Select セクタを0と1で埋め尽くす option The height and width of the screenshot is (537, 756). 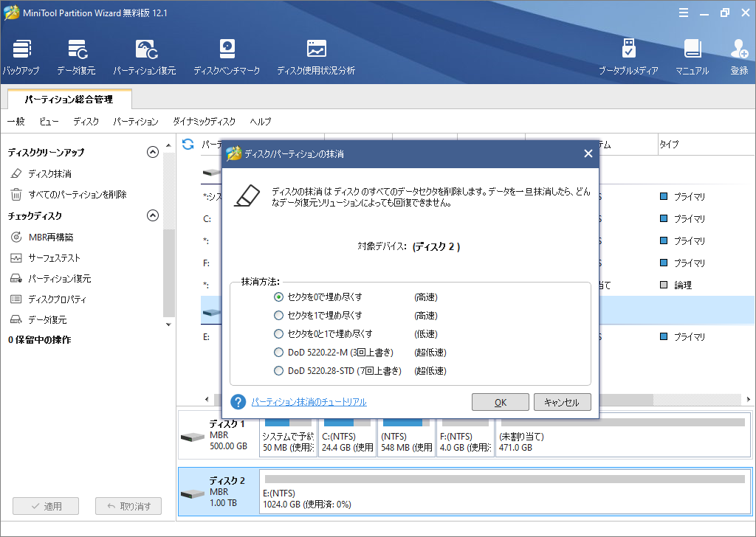[x=278, y=333]
